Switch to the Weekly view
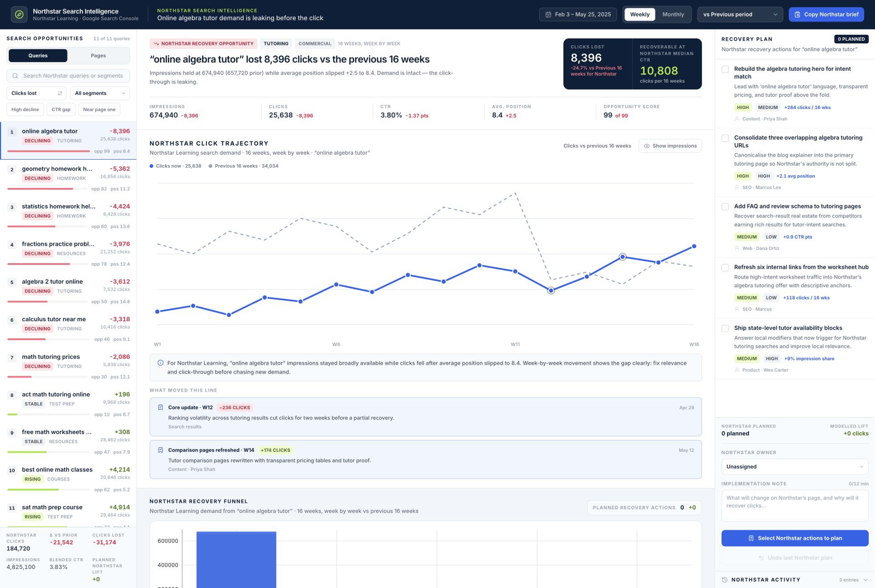 pos(640,15)
